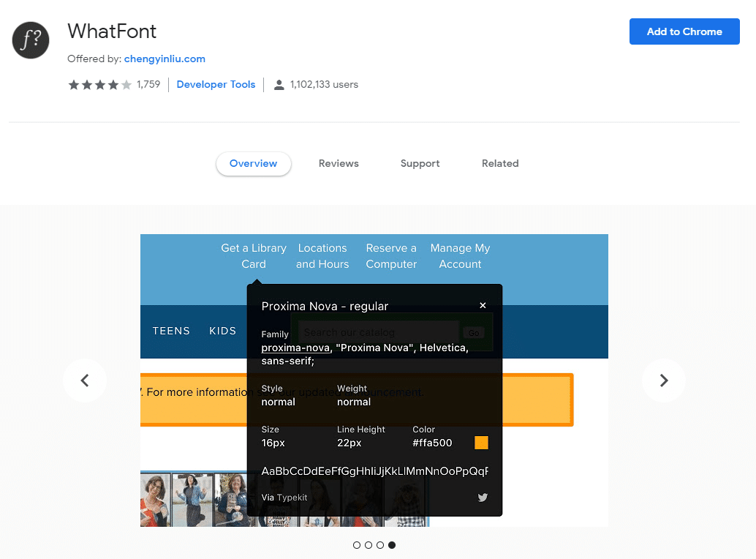
Task: Open the Reviews tab
Action: click(x=339, y=163)
